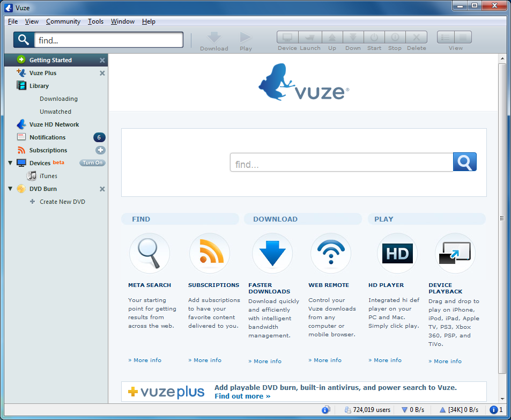This screenshot has height=420, width=511.
Task: Click status bar info icon labeled 1
Action: point(497,410)
